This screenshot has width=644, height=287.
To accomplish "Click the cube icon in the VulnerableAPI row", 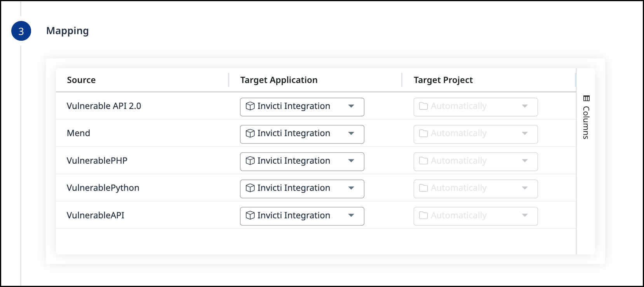I will 250,216.
